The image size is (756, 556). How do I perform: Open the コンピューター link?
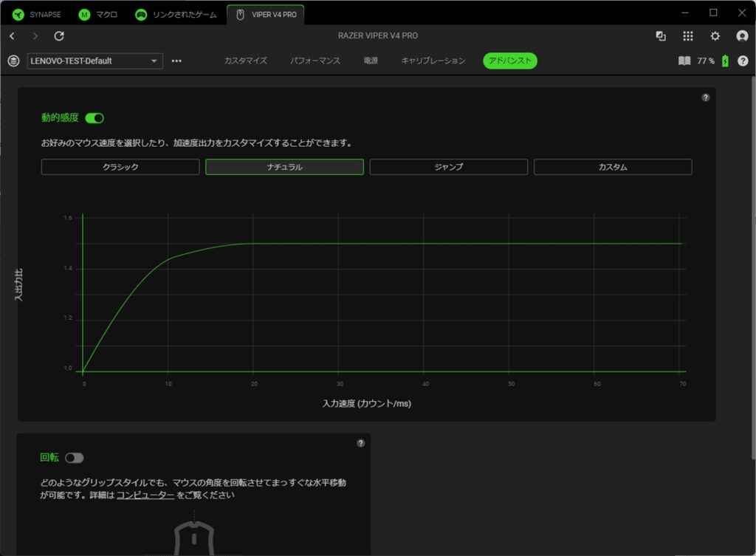tap(145, 495)
